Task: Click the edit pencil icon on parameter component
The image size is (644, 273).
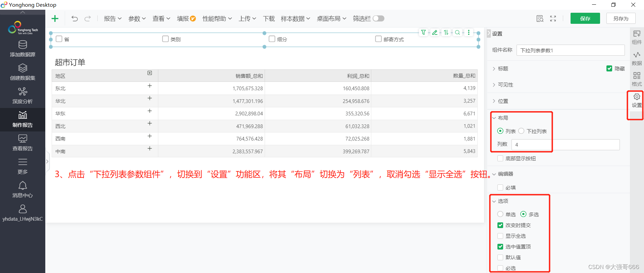Action: [x=435, y=32]
